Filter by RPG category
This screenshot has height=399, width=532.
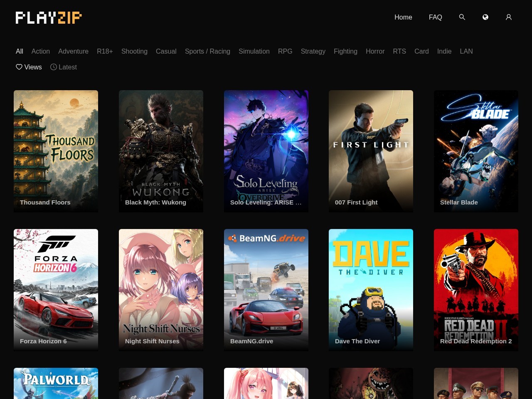point(285,51)
